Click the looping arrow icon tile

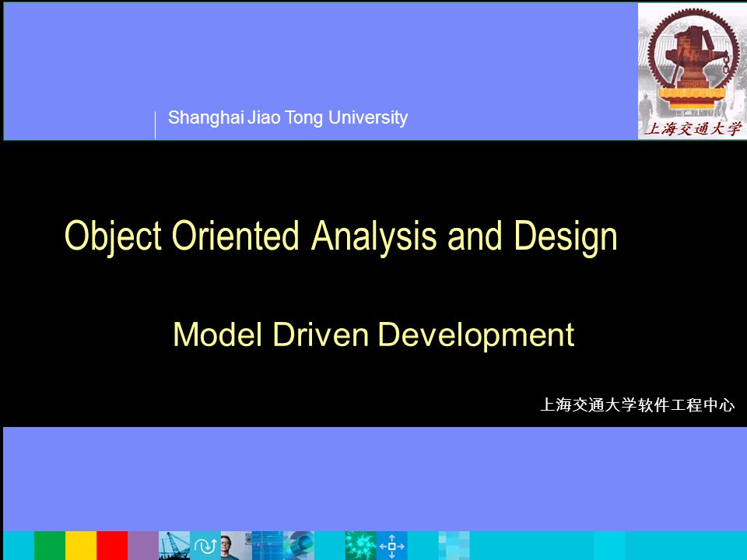tap(205, 545)
